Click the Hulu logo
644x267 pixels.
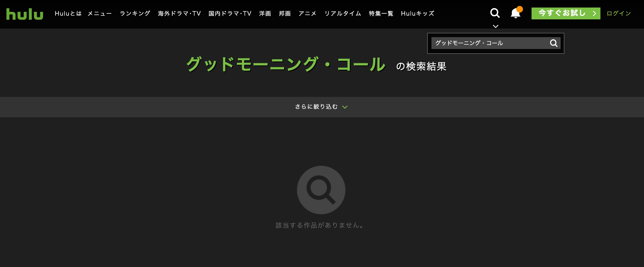tap(25, 14)
